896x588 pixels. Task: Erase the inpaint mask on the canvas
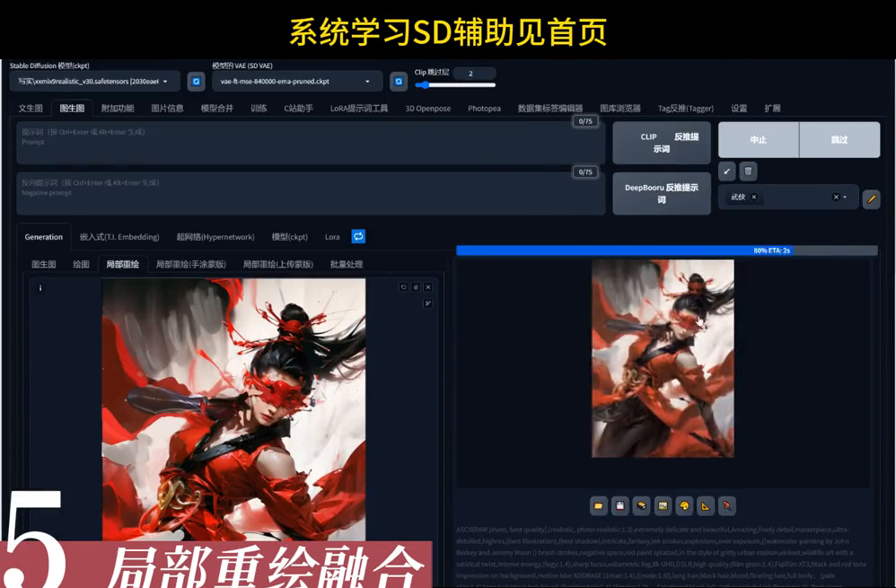coord(416,287)
